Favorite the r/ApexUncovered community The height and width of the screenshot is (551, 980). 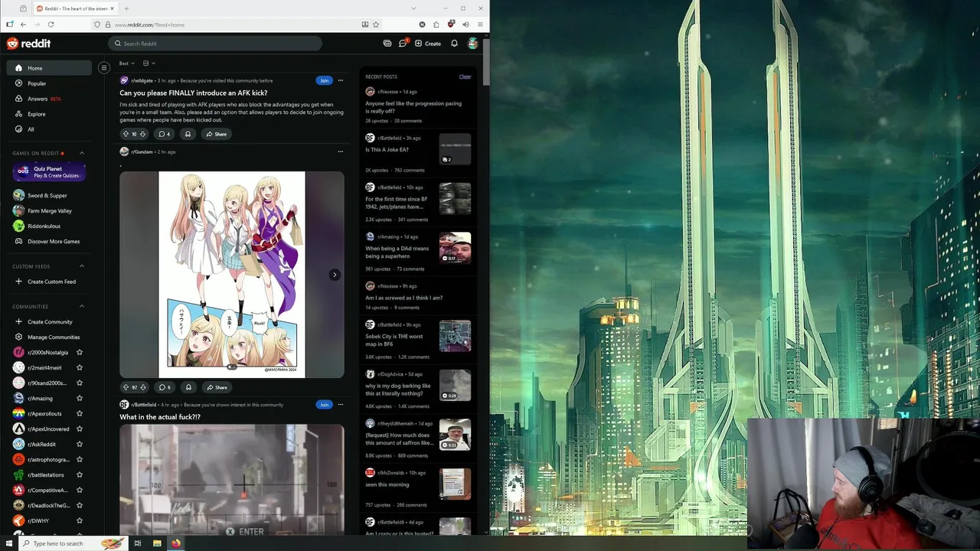(x=80, y=429)
